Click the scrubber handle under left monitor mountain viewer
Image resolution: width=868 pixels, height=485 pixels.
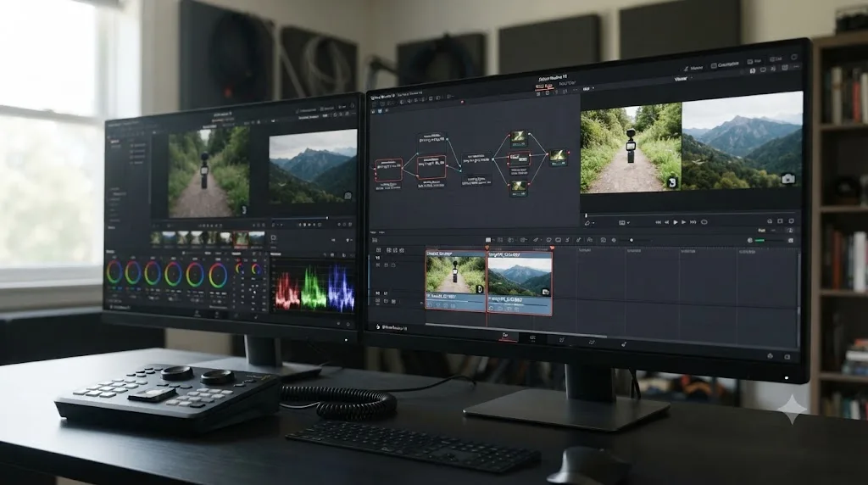tap(326, 218)
